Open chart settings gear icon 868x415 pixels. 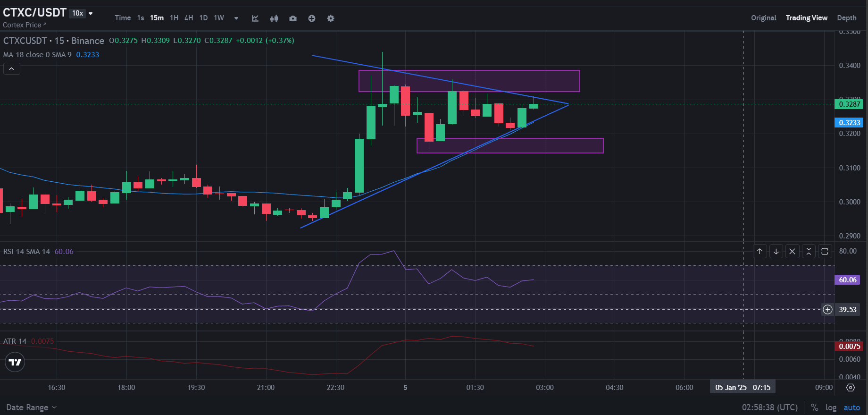(x=331, y=18)
